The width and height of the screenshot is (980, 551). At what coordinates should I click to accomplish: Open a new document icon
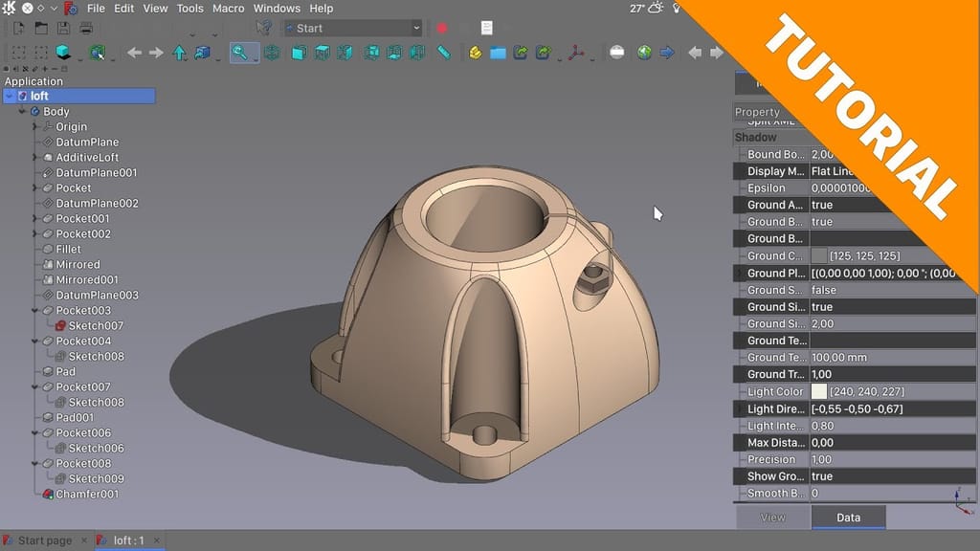[17, 28]
